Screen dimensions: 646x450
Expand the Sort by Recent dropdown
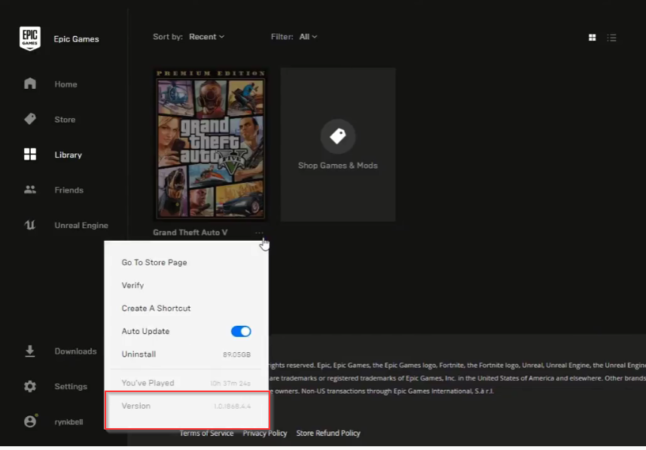(x=206, y=37)
